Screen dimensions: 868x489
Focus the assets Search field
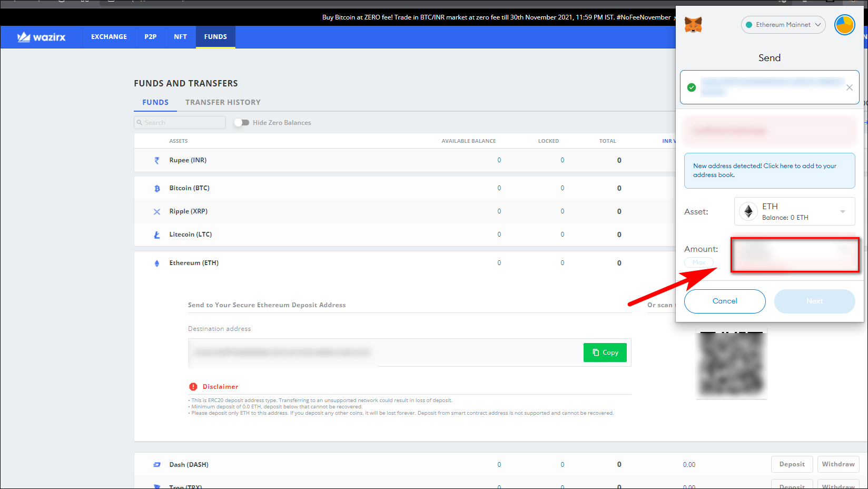click(180, 123)
